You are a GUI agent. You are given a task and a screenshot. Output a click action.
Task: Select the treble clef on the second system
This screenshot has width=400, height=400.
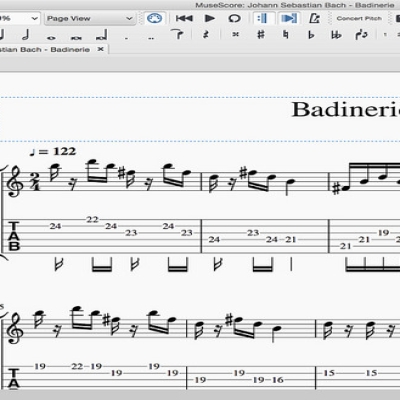[x=15, y=328]
